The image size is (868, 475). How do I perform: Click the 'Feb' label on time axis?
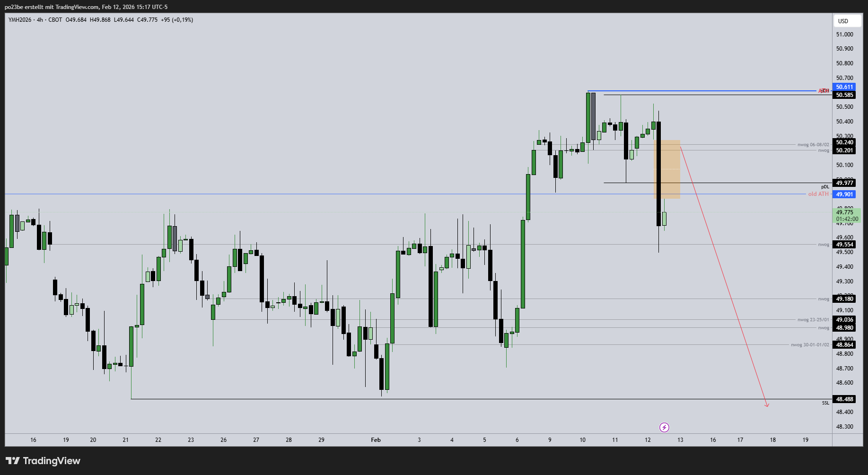[376, 440]
